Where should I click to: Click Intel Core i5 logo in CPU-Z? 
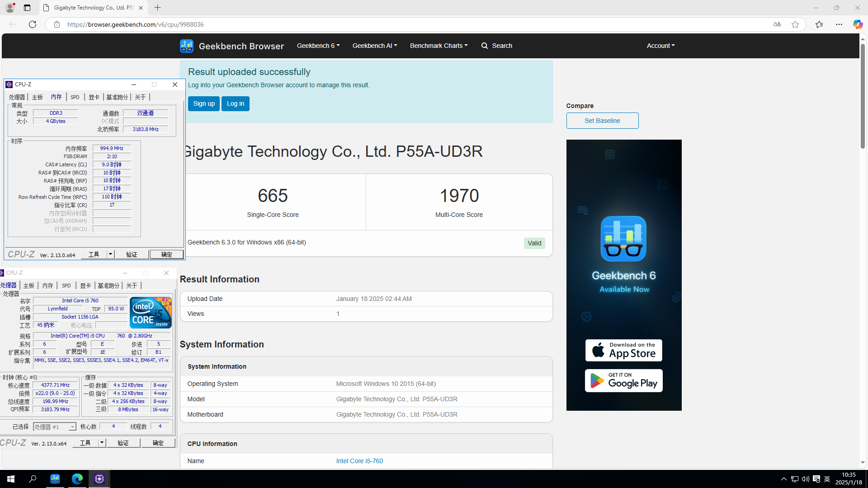[x=151, y=313]
